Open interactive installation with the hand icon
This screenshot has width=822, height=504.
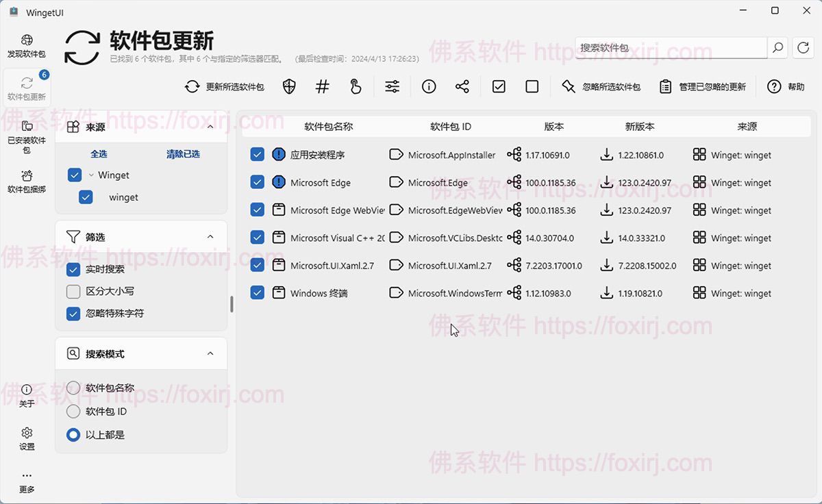click(x=356, y=86)
